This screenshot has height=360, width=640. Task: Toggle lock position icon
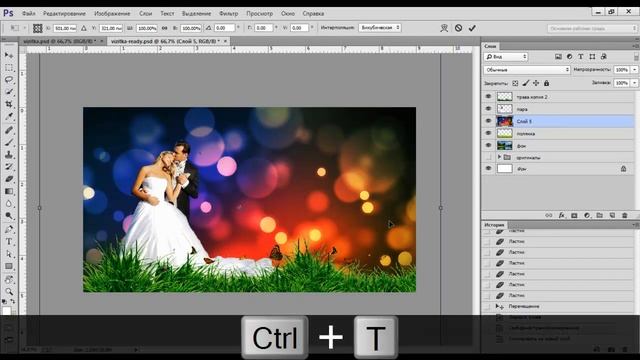[536, 83]
